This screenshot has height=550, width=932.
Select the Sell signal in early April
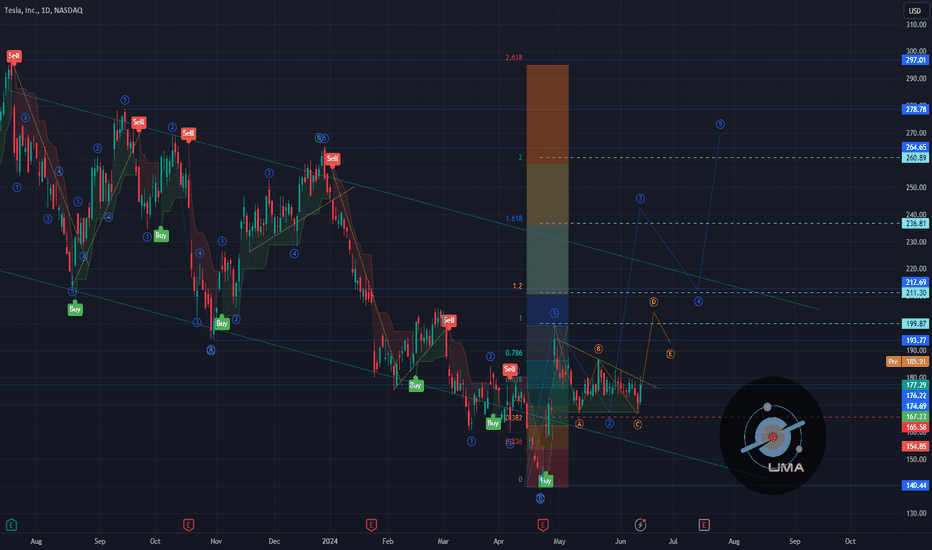pyautogui.click(x=510, y=370)
